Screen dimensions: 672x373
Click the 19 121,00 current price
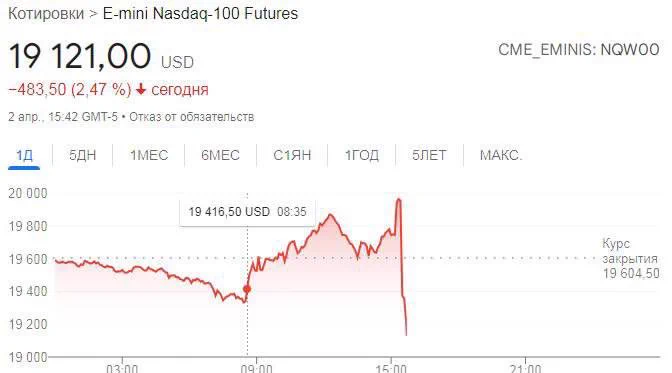click(x=79, y=56)
